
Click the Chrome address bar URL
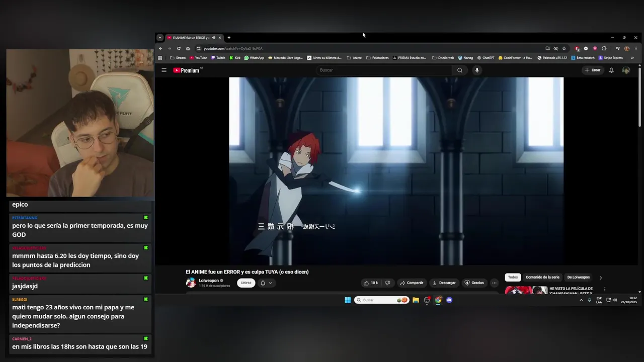233,49
